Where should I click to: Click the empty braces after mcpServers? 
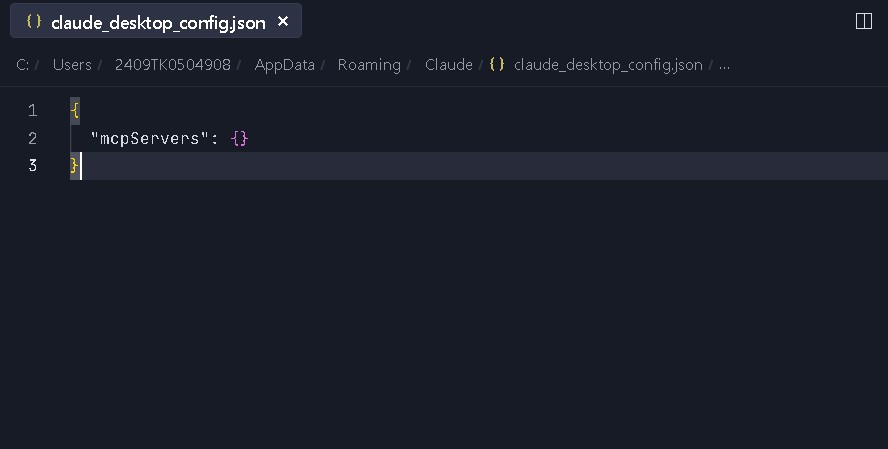239,138
